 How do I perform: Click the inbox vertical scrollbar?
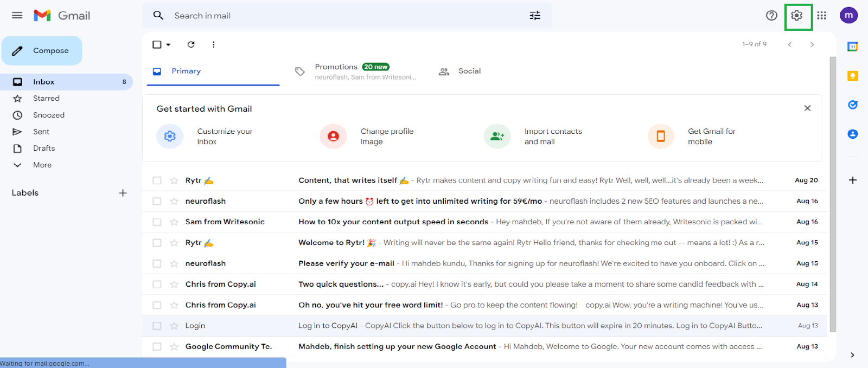pos(833,194)
